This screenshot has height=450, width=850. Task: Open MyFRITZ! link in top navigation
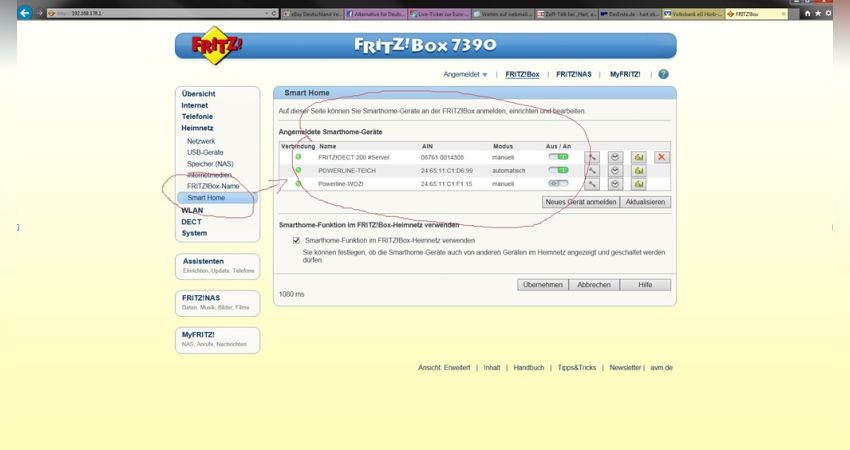[625, 74]
